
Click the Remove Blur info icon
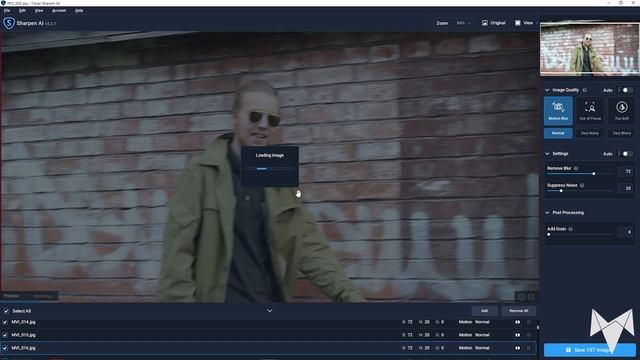(x=576, y=168)
